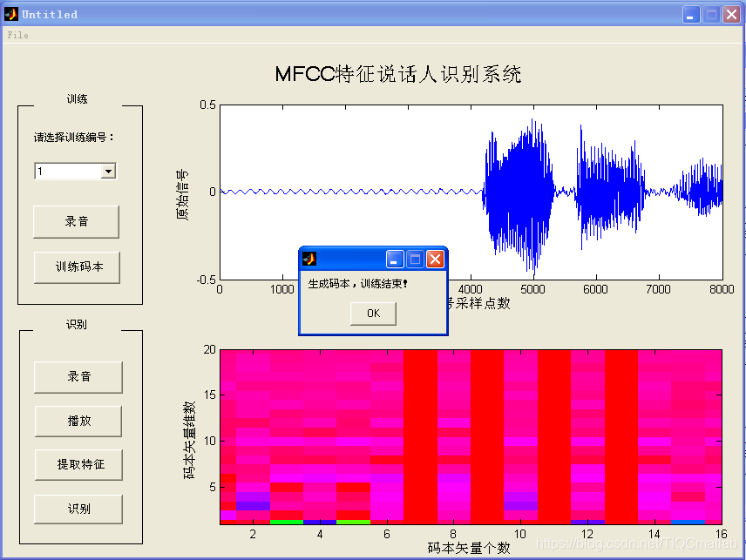Minimize the message dialog
The image size is (746, 560).
(x=395, y=259)
